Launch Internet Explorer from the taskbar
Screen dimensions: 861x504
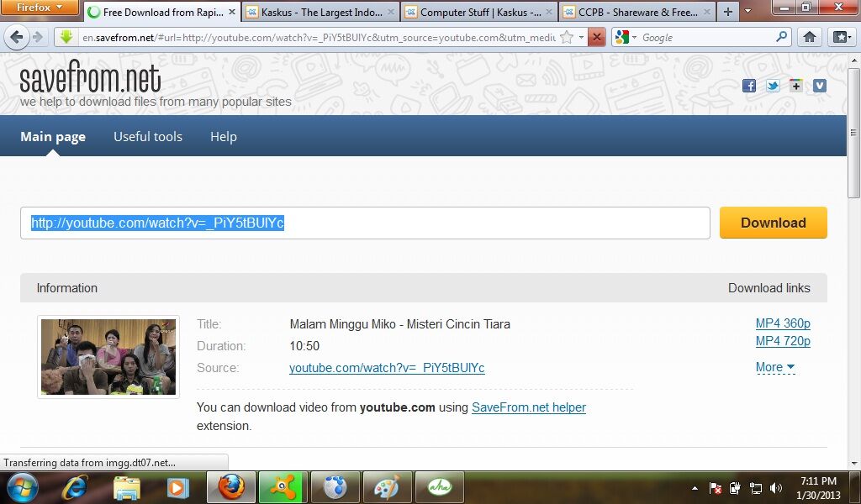[75, 487]
